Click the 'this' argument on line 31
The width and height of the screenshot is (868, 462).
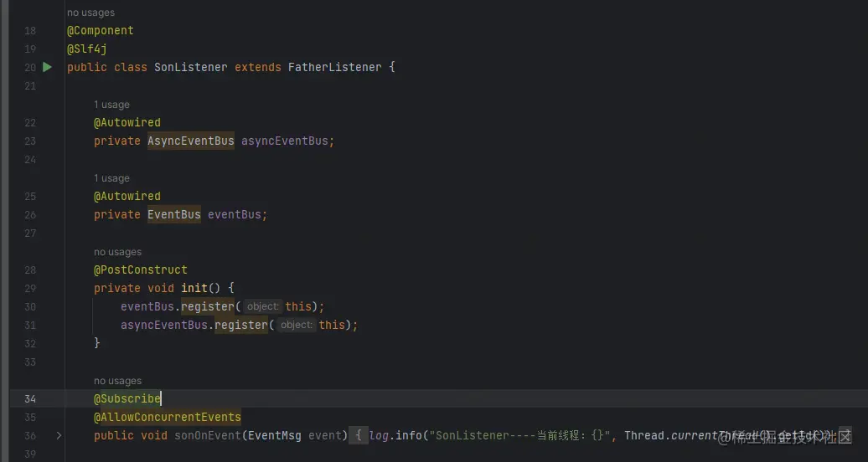(x=332, y=325)
